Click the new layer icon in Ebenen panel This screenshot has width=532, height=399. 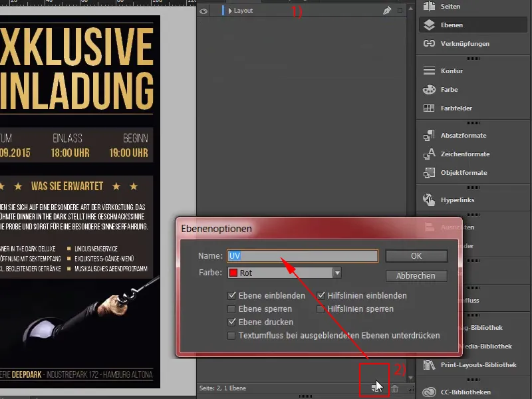pos(375,388)
